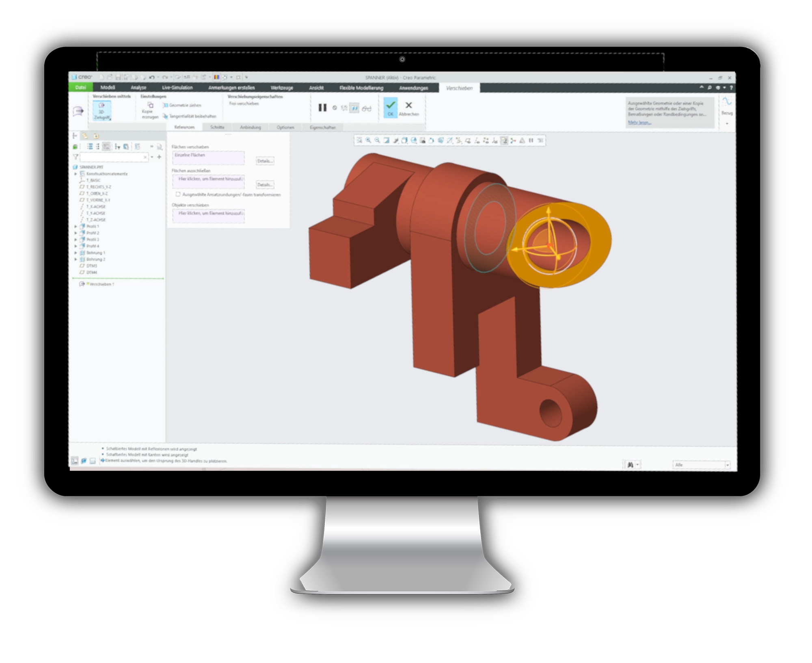Click the glasses verify preview icon
This screenshot has height=663, width=812.
tap(367, 108)
